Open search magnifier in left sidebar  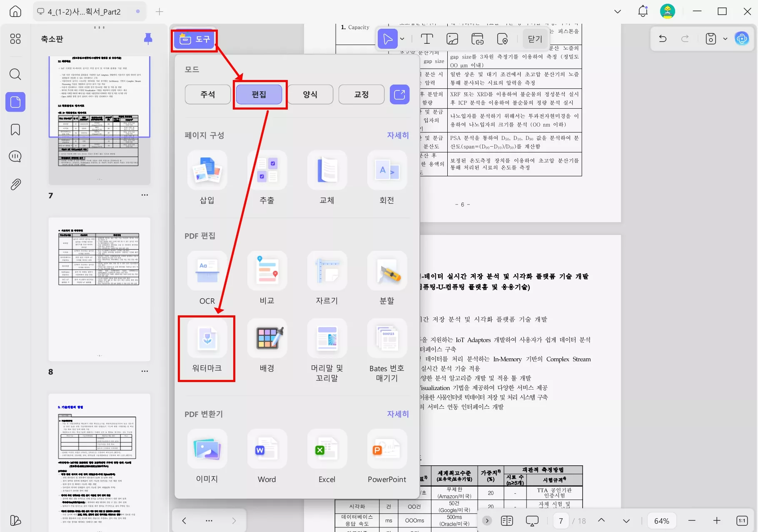pos(15,75)
